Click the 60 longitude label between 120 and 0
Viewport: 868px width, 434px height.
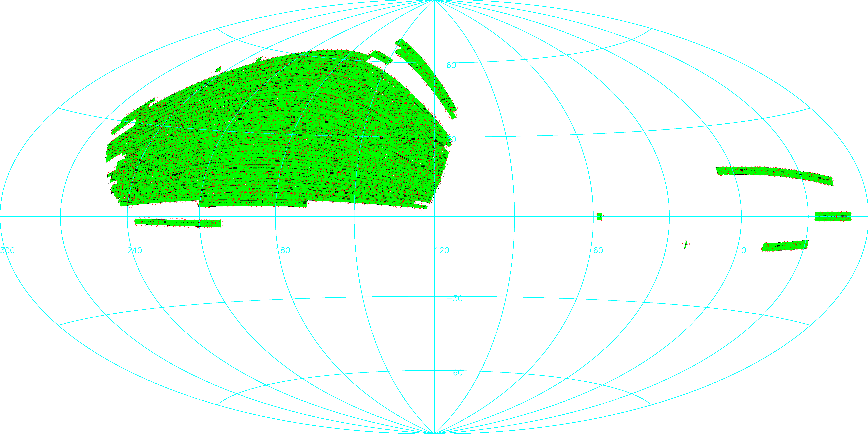(x=598, y=250)
